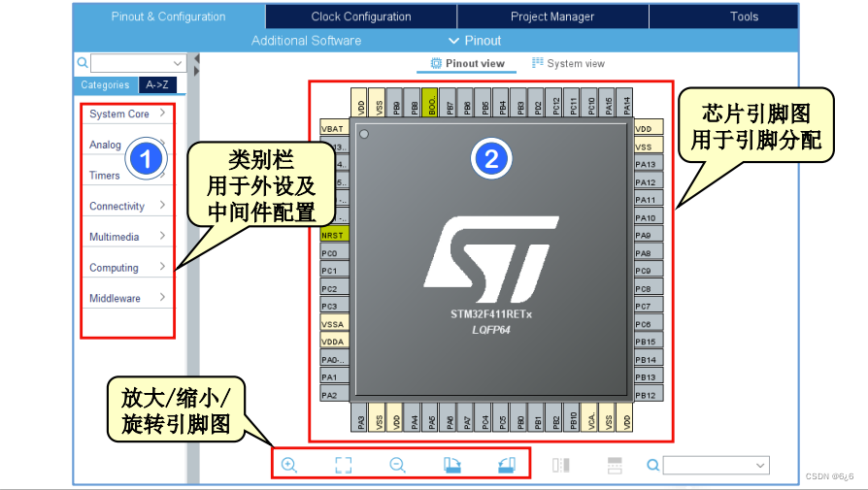Click the STM32F411RETx chip body
868x490 pixels.
tap(491, 259)
